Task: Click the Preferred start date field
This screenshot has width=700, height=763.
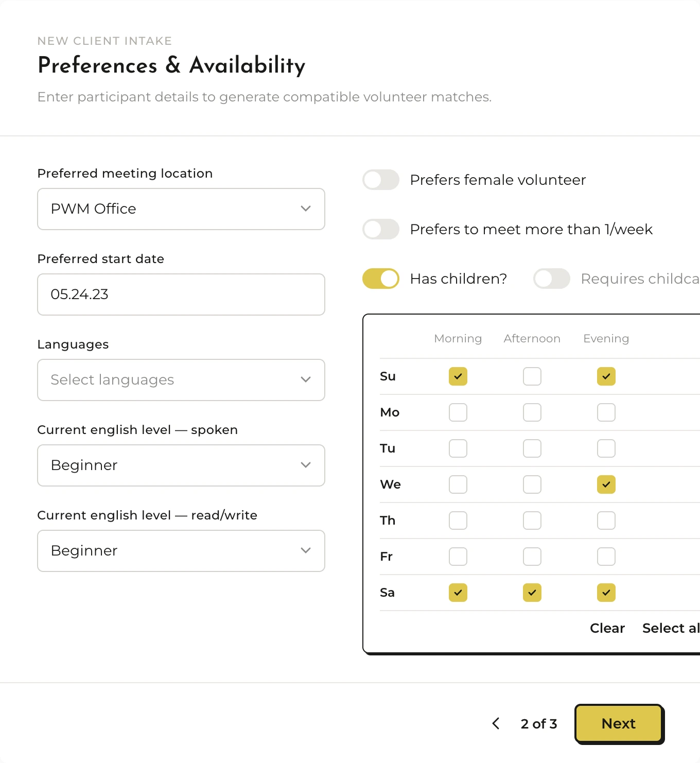Action: coord(181,294)
